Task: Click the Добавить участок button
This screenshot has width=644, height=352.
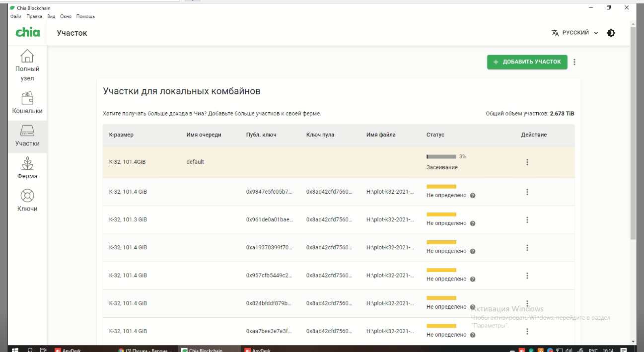Action: 527,62
